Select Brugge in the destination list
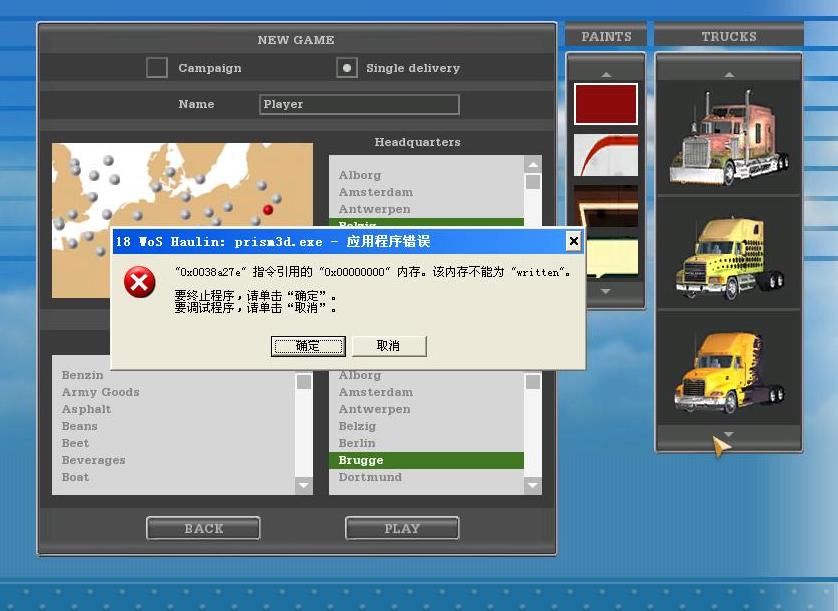 [425, 460]
